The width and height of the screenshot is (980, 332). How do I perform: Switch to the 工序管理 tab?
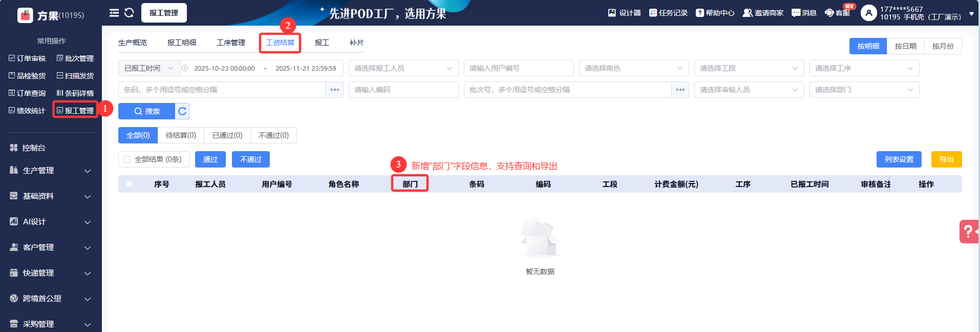point(231,43)
